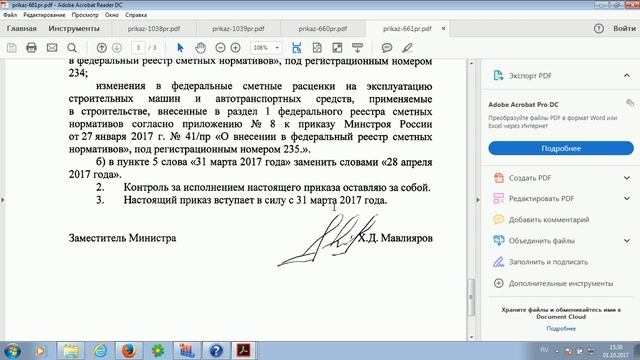This screenshot has width=640, height=360.
Task: Switch to full screen mode icon
Action: (337, 48)
